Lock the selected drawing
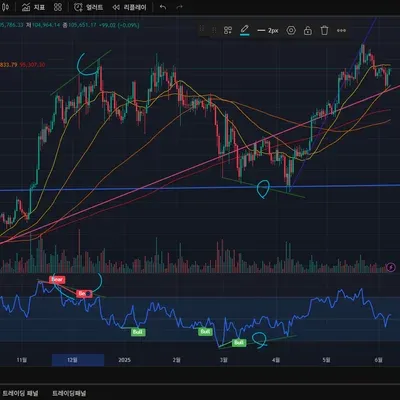The height and width of the screenshot is (400, 400). [x=308, y=31]
